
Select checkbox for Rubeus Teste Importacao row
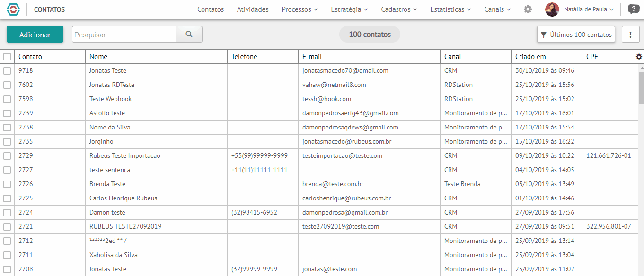tap(7, 156)
